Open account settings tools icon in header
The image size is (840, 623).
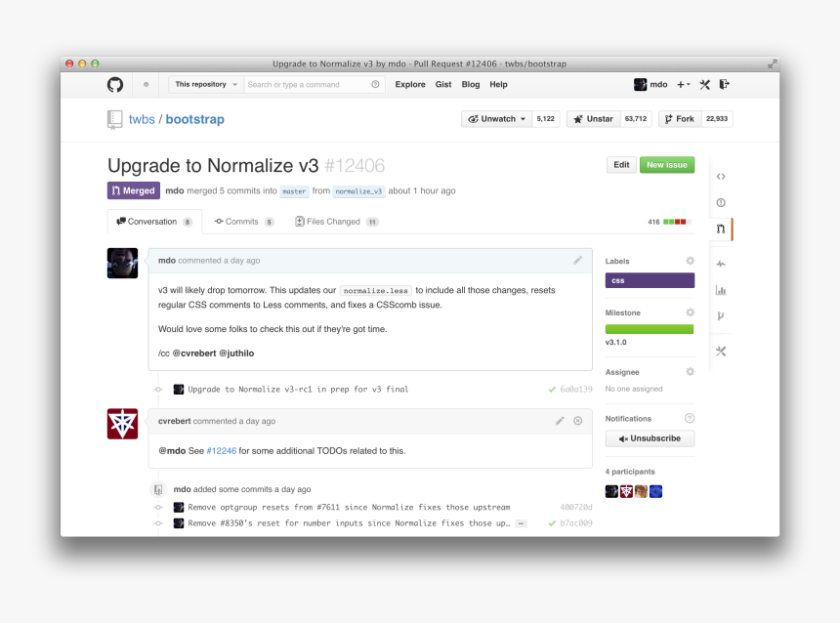(x=705, y=85)
